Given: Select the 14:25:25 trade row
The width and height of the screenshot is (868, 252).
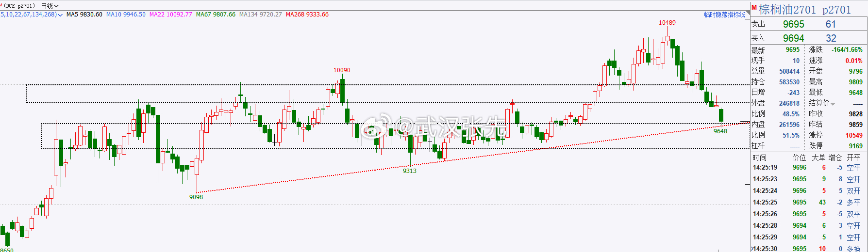Looking at the screenshot, I should pos(809,203).
